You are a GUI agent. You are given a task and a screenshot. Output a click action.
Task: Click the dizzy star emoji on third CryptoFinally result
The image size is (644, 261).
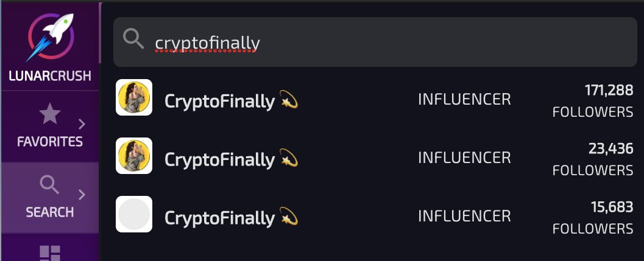(288, 216)
